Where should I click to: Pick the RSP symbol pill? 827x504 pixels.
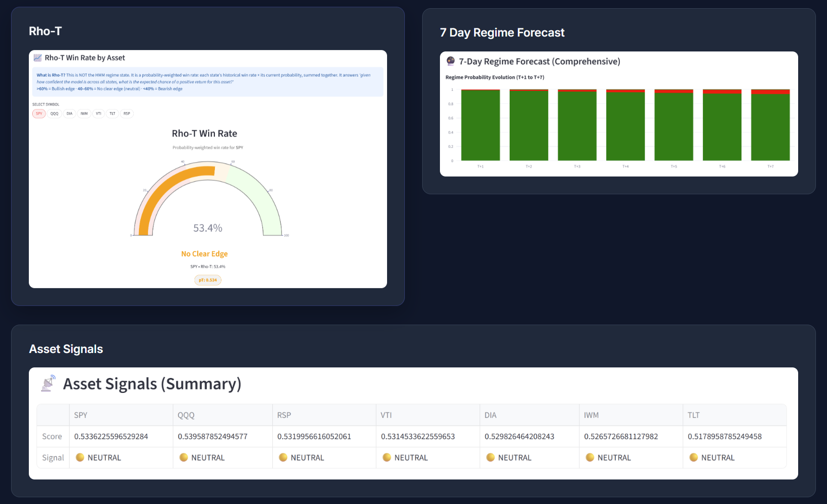127,114
